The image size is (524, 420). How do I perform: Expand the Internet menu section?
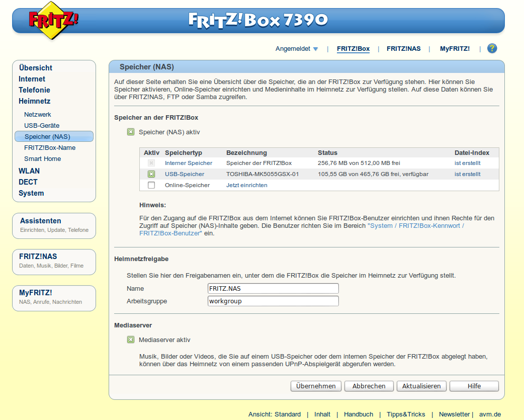coord(32,79)
